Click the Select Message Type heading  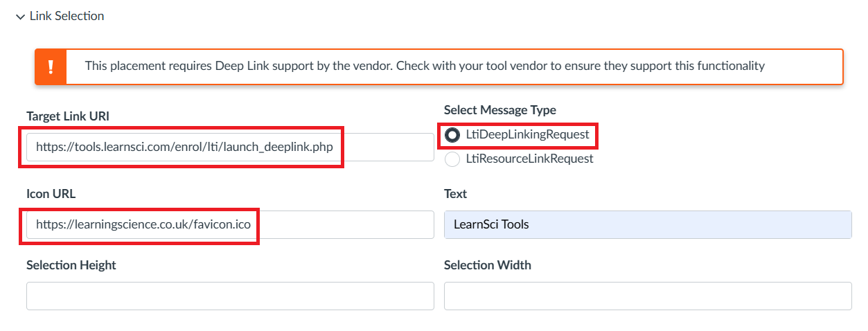[499, 110]
